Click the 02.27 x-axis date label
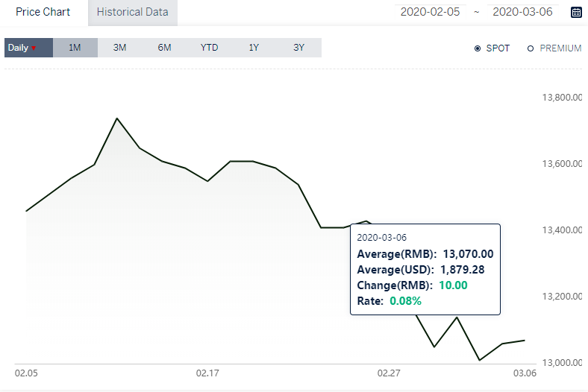 coord(389,373)
